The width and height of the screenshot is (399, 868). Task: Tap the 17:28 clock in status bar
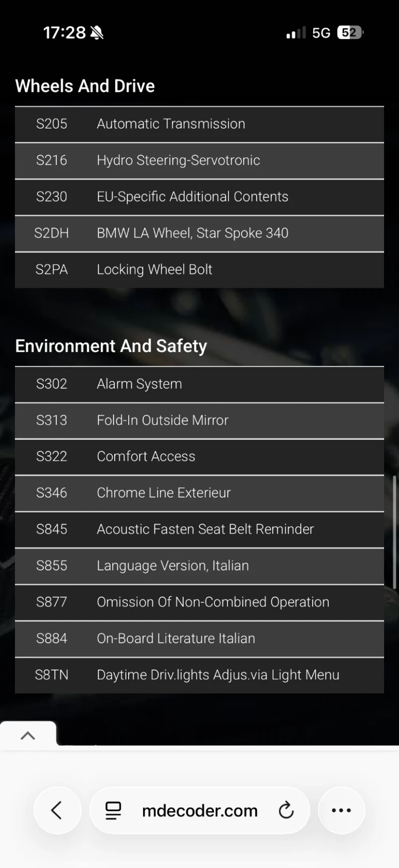[x=64, y=33]
